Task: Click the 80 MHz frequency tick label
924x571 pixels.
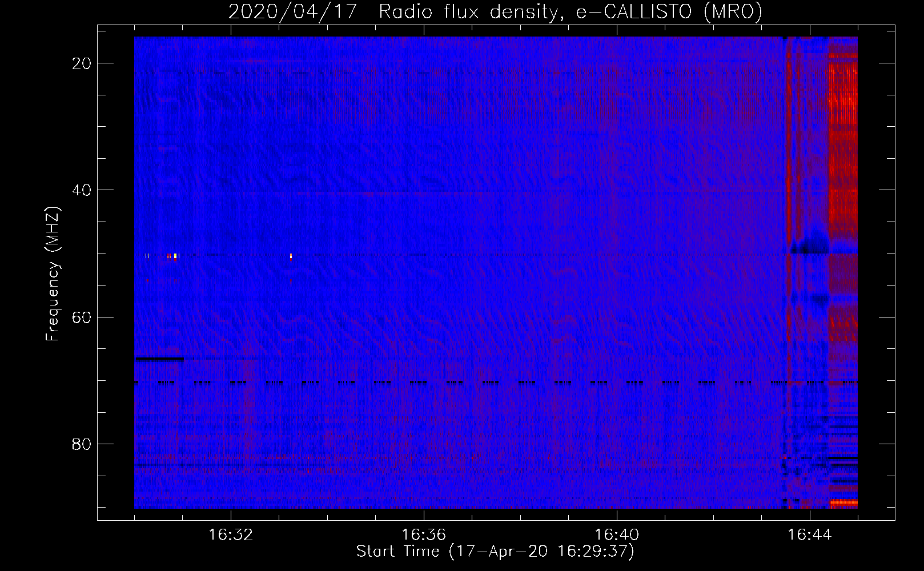Action: click(82, 444)
